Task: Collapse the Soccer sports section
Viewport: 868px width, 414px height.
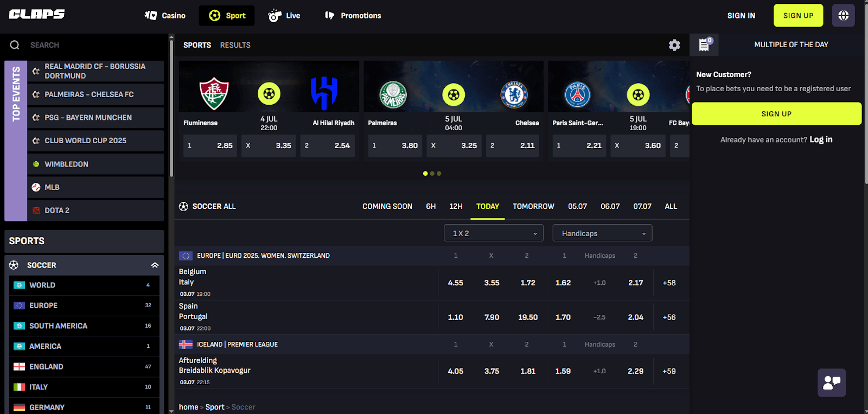Action: click(155, 265)
